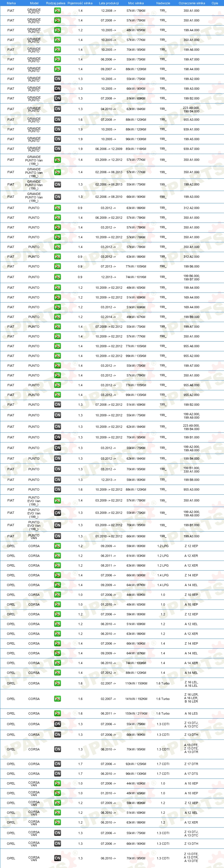Click the engine code A 17 DTS
Image resolution: width=224 pixels, height=868 pixels.
click(x=191, y=774)
